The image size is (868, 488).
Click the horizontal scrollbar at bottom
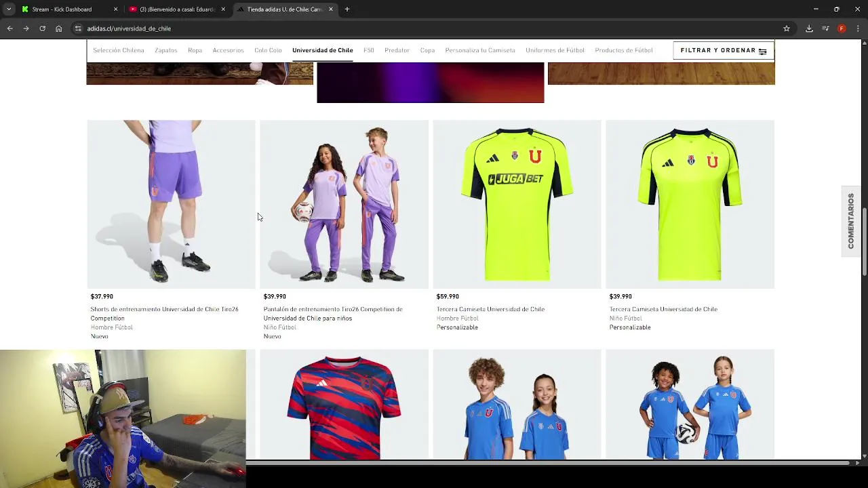[548, 463]
